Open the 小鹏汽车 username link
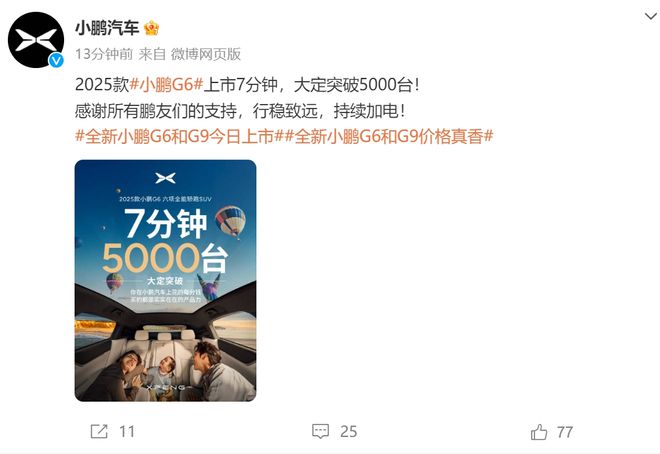 [107, 28]
